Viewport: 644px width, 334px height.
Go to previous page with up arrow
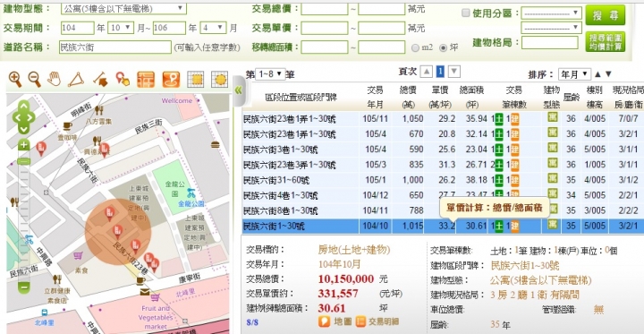click(427, 72)
